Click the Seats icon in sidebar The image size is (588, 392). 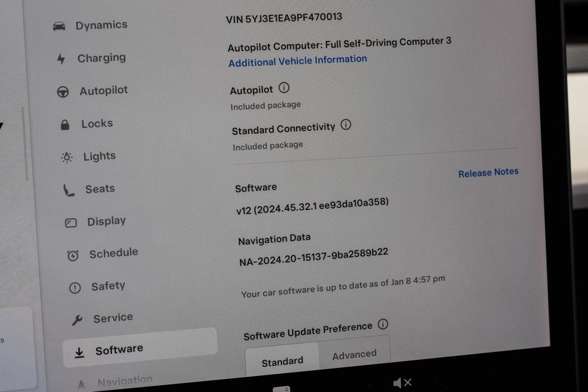[68, 187]
